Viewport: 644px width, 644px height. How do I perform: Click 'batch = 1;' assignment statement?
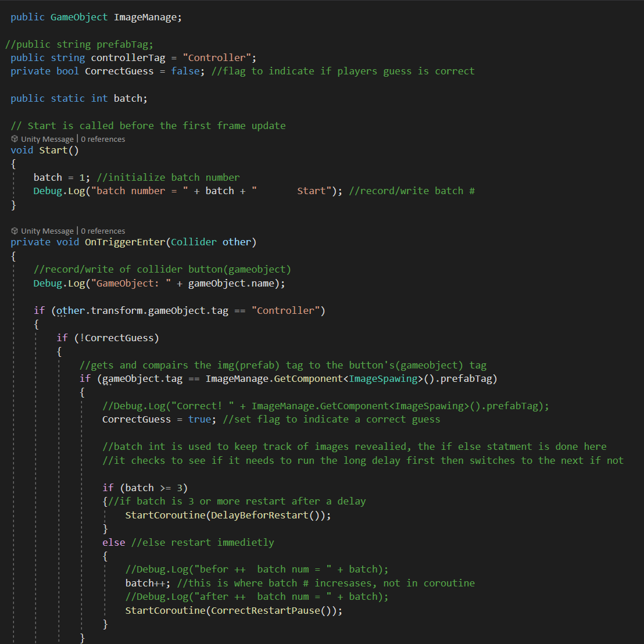(x=62, y=177)
